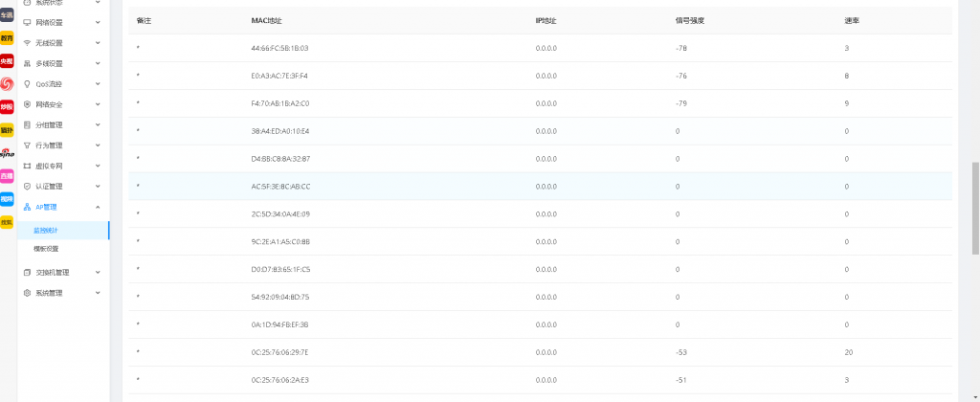Screen dimensions: 980x402
Task: Click the 信号强度 column header
Action: (x=687, y=20)
